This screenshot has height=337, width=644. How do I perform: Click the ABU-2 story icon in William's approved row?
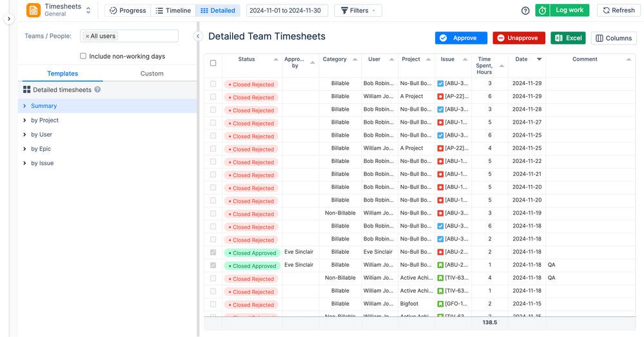pos(440,265)
